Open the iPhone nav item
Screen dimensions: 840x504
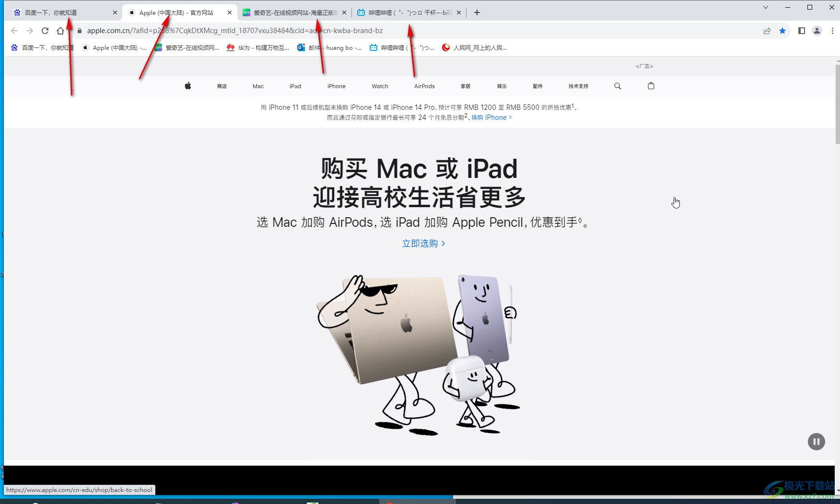pyautogui.click(x=337, y=86)
